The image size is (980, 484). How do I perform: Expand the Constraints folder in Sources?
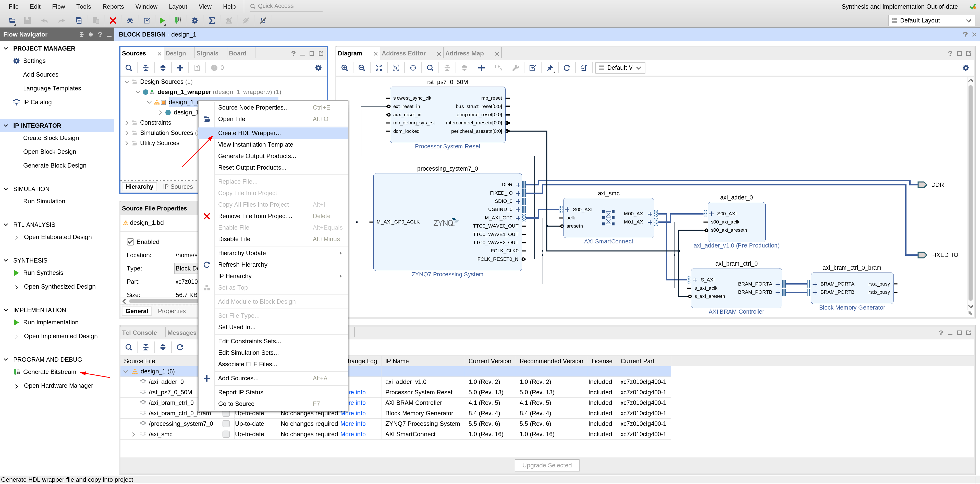pyautogui.click(x=127, y=122)
